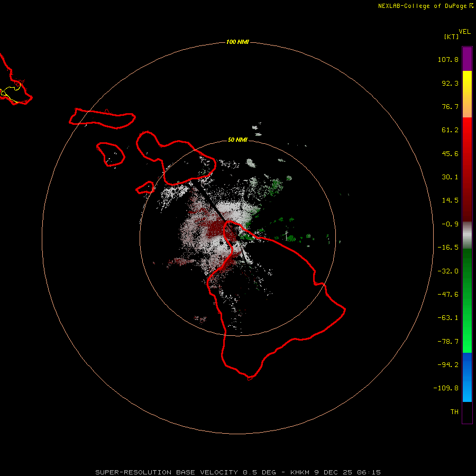This screenshot has height=476, width=476.
Task: Click the -63.1 velocity scale value
Action: click(x=448, y=318)
